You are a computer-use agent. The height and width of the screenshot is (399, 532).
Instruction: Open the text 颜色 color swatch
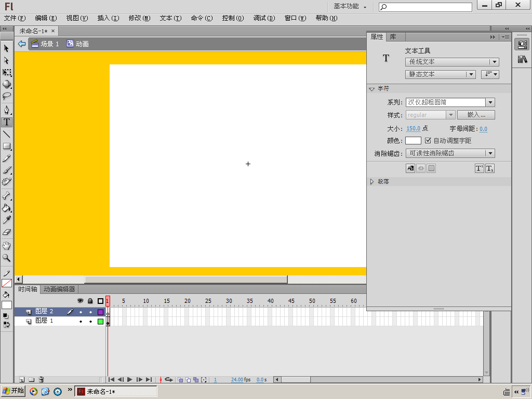(413, 140)
